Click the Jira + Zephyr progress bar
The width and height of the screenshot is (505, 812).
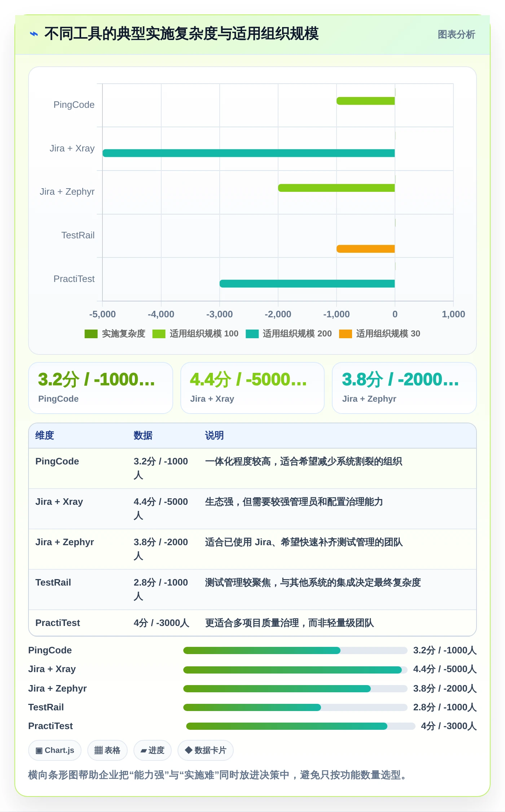295,689
